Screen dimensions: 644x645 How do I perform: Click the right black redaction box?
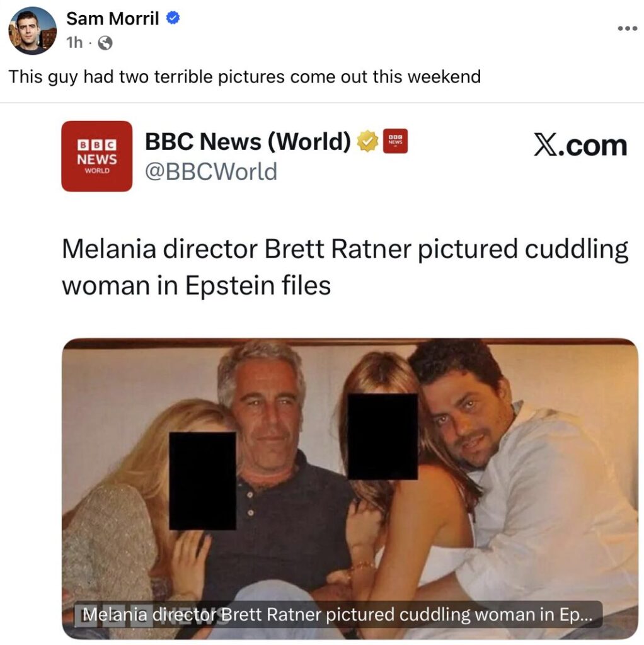382,436
